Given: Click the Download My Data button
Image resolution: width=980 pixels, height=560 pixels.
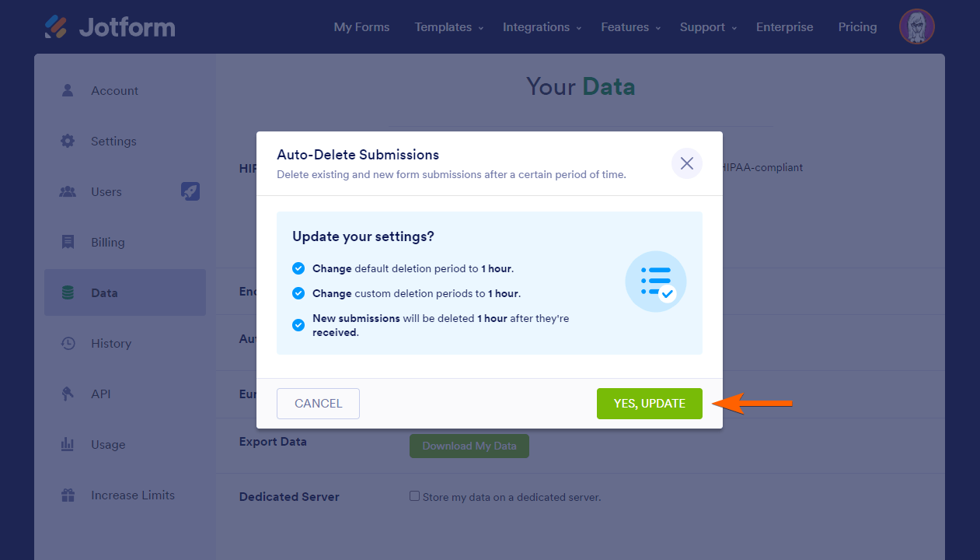Looking at the screenshot, I should 469,446.
